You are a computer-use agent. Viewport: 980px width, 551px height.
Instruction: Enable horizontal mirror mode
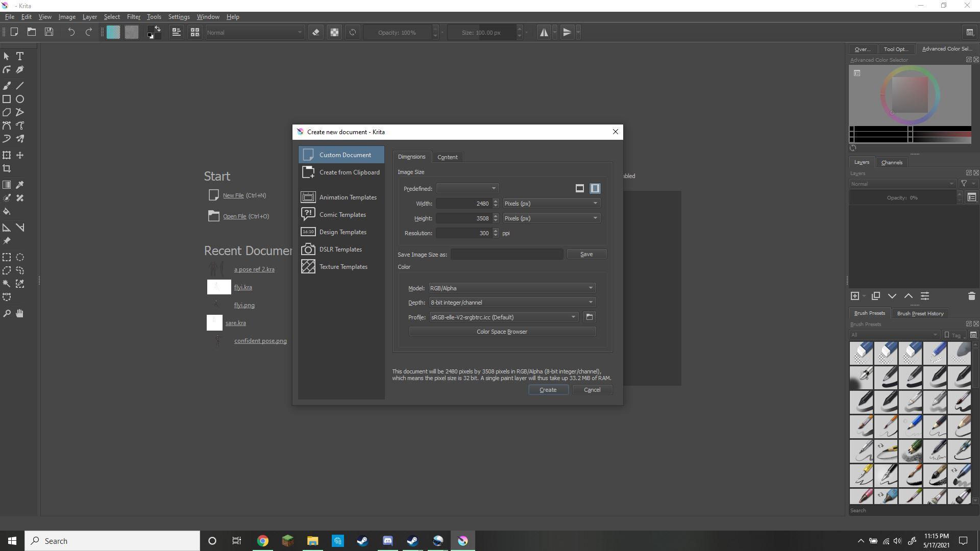point(543,32)
